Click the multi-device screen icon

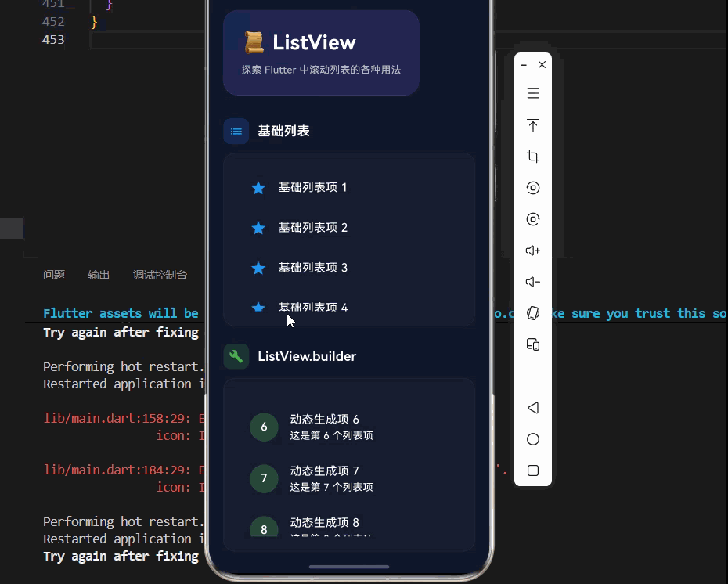tap(533, 344)
